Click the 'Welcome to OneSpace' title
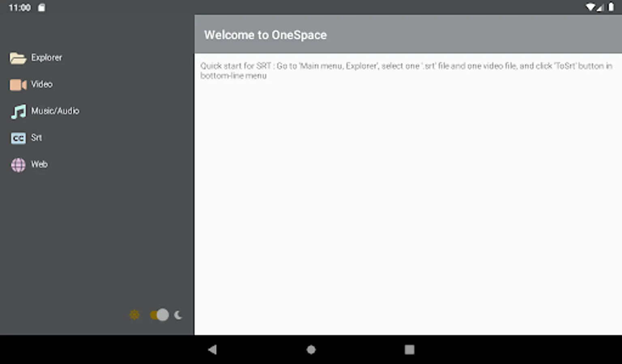This screenshot has width=622, height=364. [x=265, y=35]
